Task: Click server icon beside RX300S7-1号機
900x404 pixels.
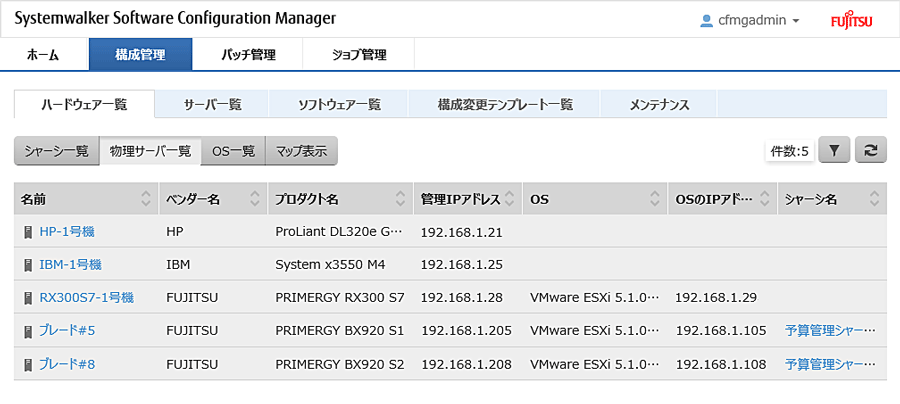Action: coord(27,298)
